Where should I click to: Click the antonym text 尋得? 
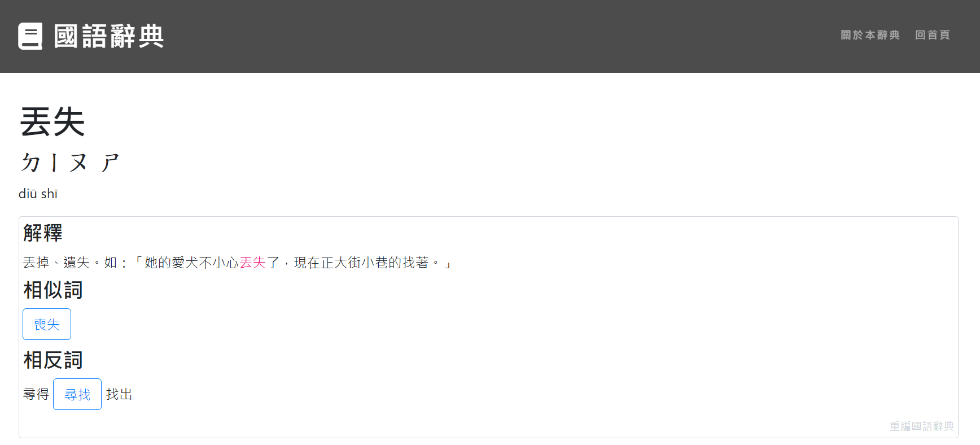tap(36, 394)
